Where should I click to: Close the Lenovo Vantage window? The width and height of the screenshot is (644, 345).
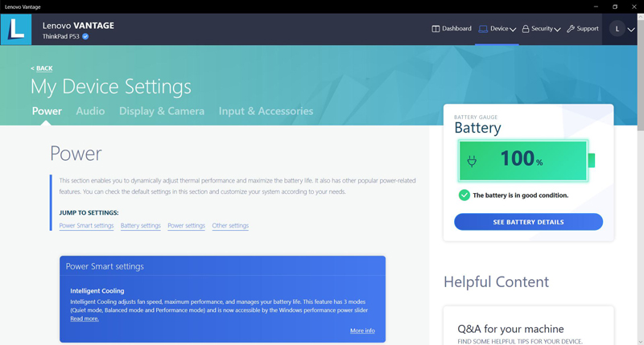pos(634,6)
